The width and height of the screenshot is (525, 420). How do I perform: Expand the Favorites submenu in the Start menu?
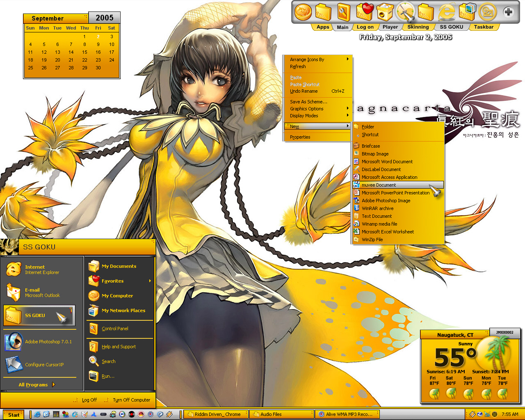tap(120, 281)
